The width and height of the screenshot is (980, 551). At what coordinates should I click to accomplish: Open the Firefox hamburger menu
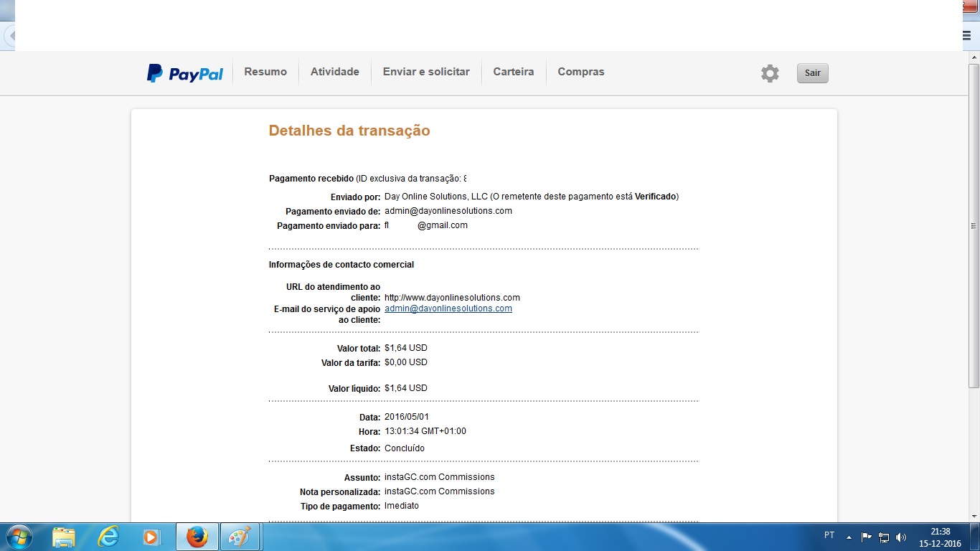tap(968, 35)
